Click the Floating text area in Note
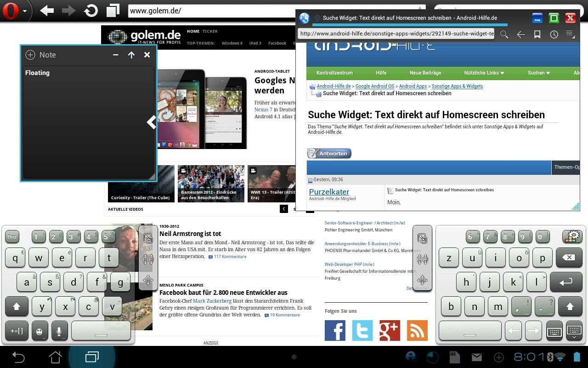 (88, 122)
